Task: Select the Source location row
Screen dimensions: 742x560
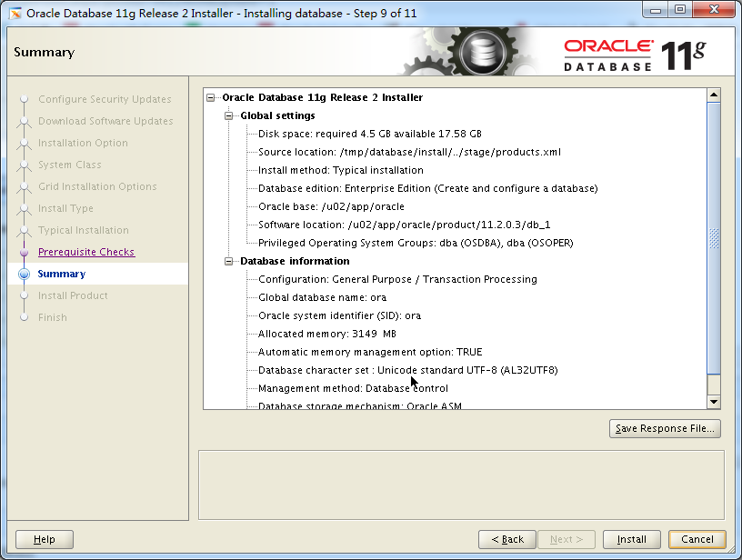Action: coord(409,153)
